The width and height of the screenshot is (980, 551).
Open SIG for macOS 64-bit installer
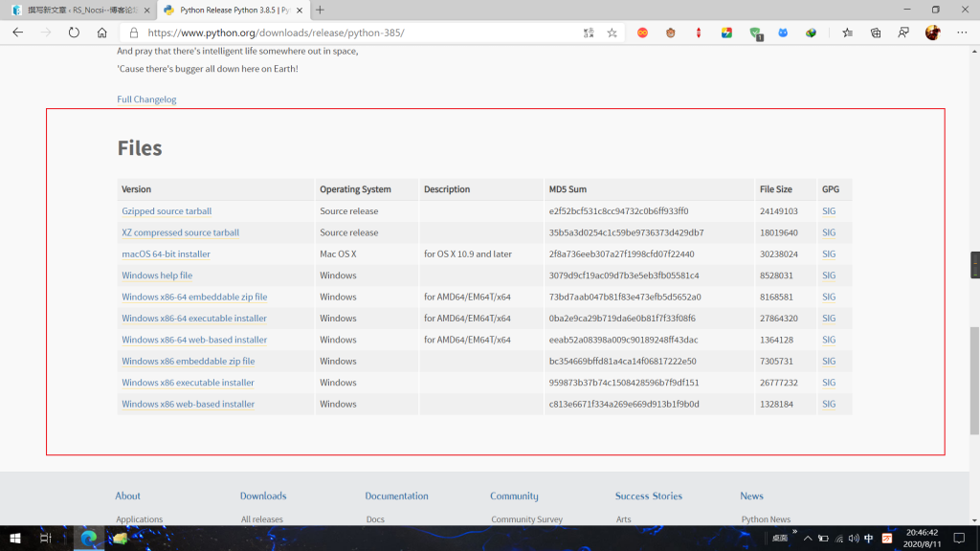[x=829, y=254]
